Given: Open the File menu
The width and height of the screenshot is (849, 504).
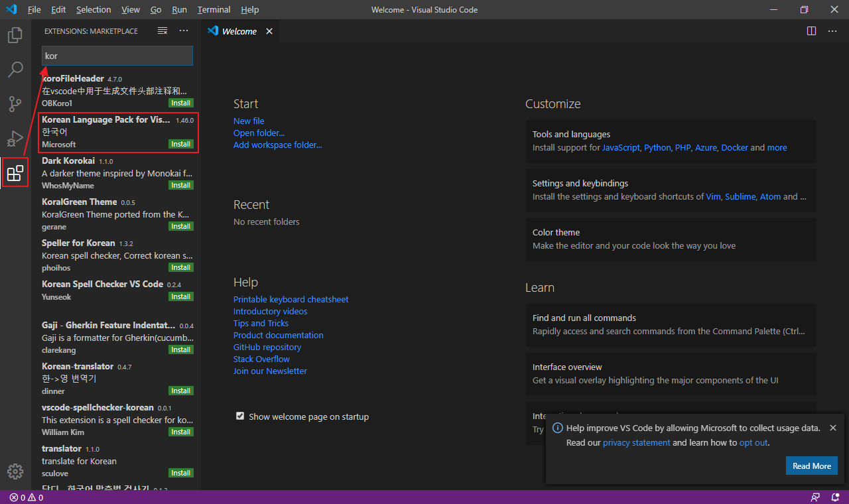Looking at the screenshot, I should (x=34, y=9).
